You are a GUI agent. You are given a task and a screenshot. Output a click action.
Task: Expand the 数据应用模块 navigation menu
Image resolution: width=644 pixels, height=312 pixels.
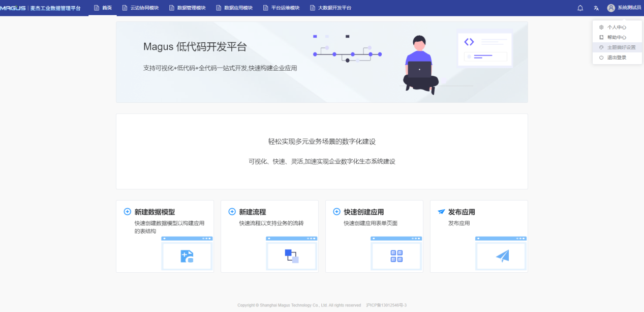[234, 8]
